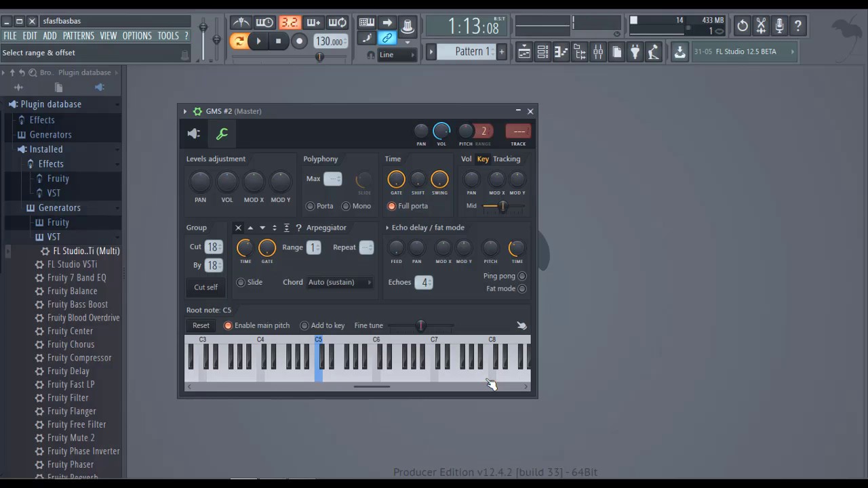Click the Fine tune slider handle
868x488 pixels.
point(420,325)
